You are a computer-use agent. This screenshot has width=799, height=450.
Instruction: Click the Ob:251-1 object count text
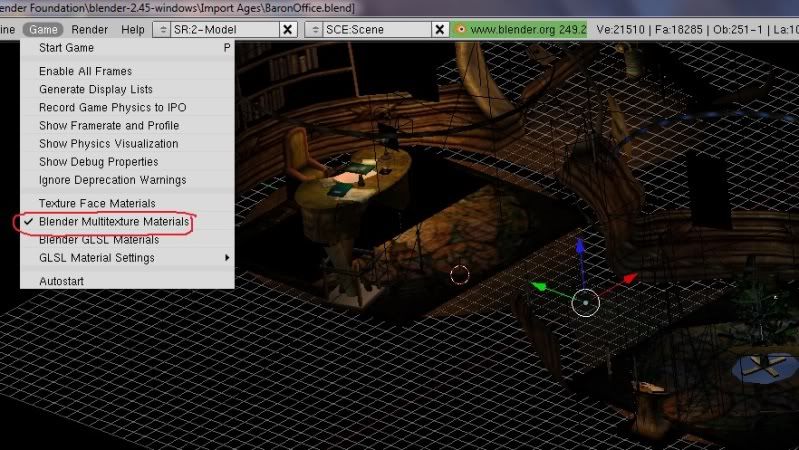click(738, 30)
